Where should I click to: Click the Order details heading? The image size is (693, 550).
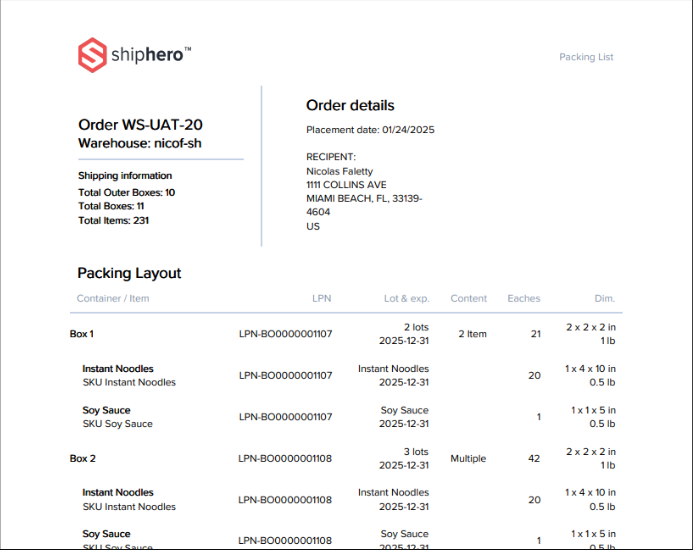coord(350,105)
